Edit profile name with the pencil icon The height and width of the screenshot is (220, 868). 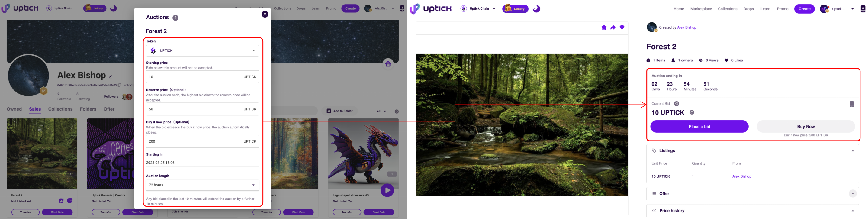(x=110, y=76)
